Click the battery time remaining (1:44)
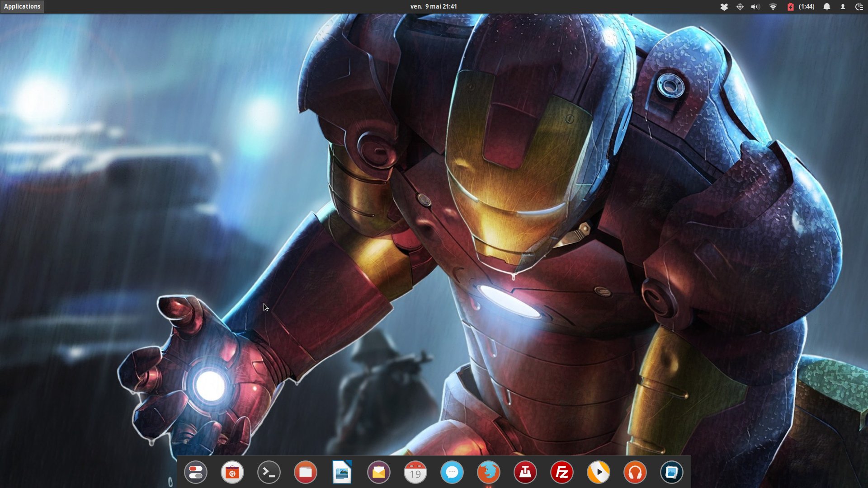The width and height of the screenshot is (868, 488). tap(807, 7)
